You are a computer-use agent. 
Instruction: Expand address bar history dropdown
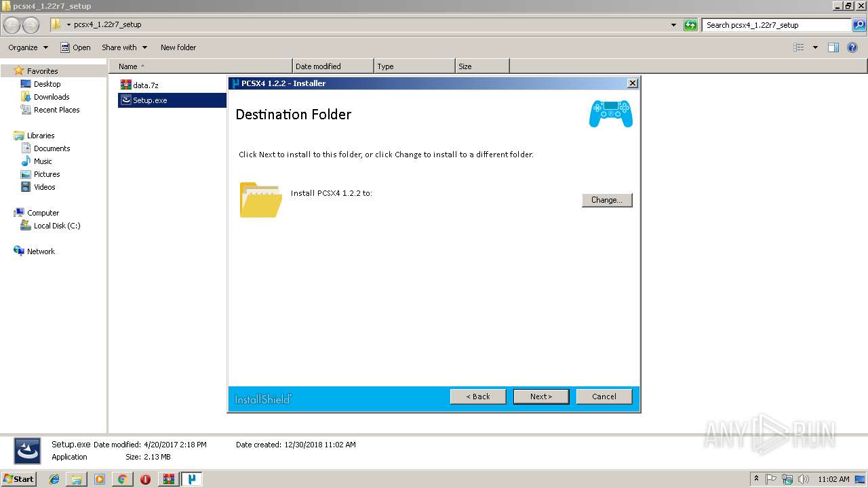(673, 25)
